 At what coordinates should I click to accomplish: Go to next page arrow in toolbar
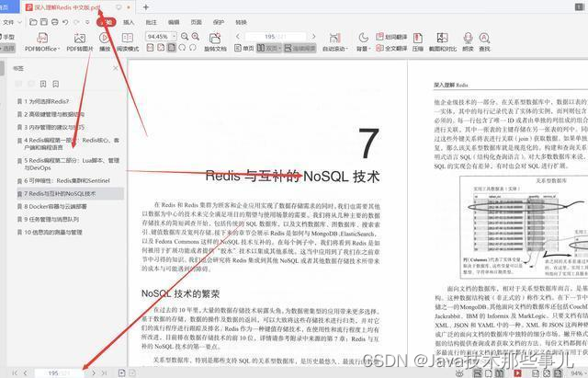click(313, 37)
